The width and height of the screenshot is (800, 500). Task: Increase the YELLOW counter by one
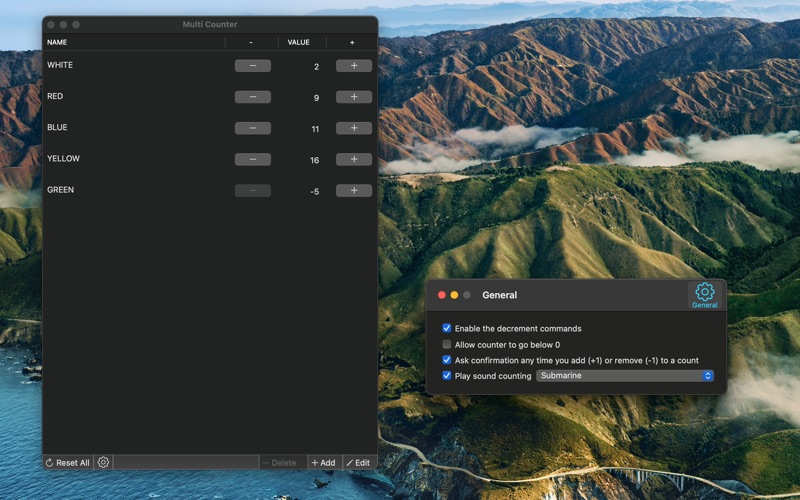(x=353, y=159)
